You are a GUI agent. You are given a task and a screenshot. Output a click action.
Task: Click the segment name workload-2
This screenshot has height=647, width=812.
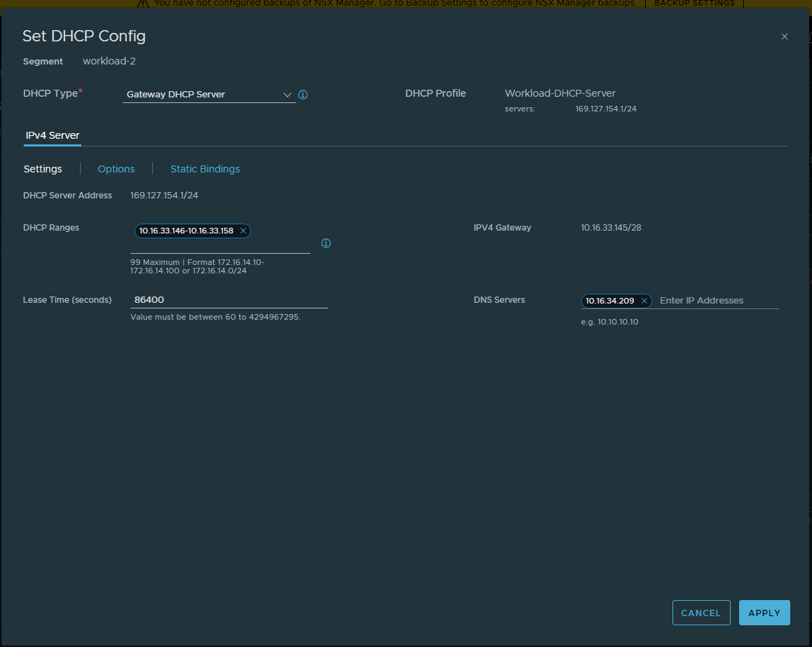click(109, 61)
